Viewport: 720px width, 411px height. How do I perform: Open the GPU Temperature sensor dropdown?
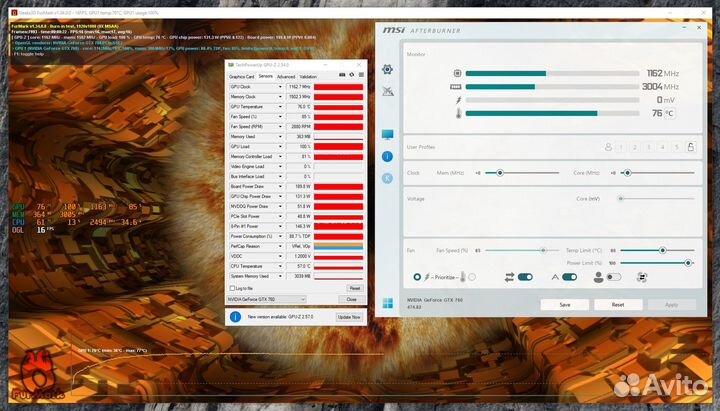(280, 107)
